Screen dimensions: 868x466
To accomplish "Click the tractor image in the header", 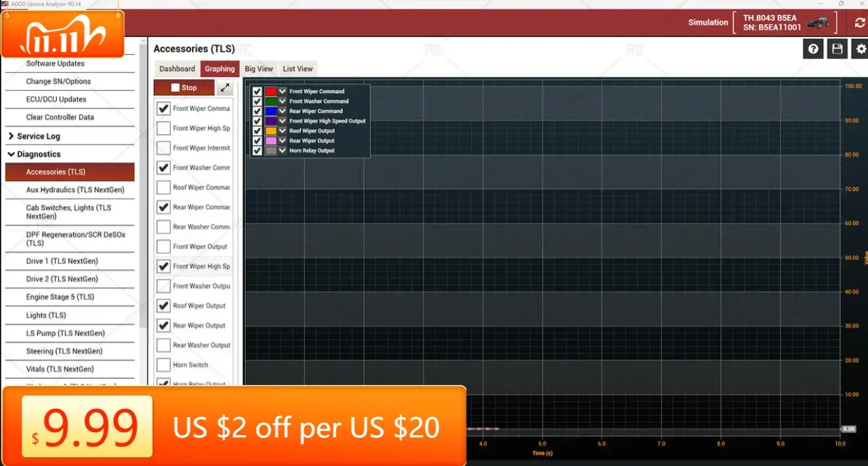I will 818,22.
